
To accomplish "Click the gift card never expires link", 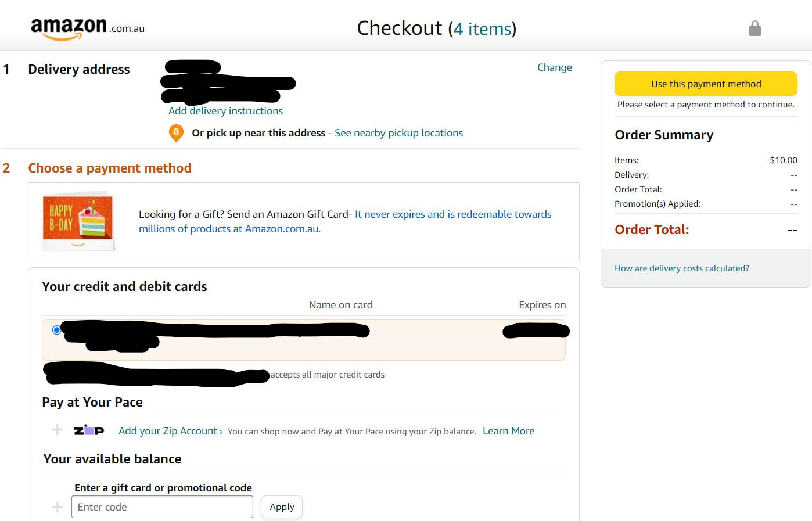I will (x=345, y=221).
